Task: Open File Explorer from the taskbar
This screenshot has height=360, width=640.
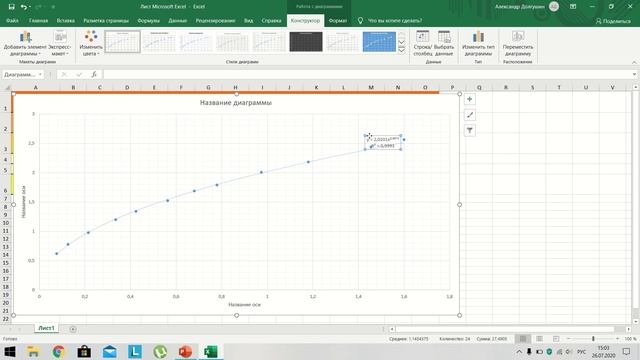Action: (x=33, y=351)
